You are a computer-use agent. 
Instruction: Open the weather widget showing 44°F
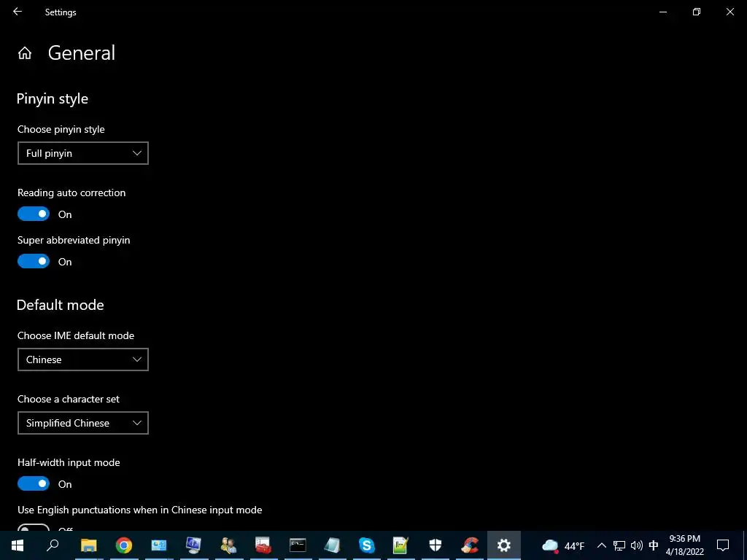tap(563, 545)
